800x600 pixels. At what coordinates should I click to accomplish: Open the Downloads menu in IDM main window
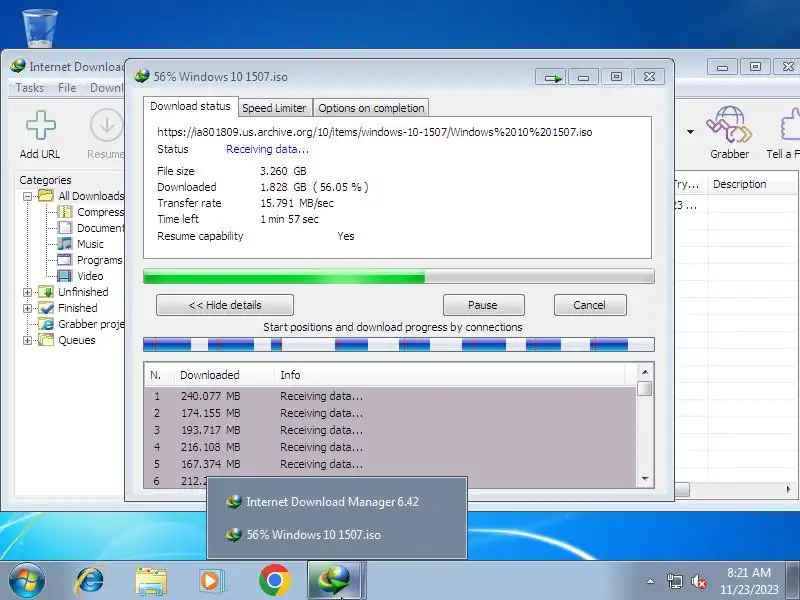coord(107,88)
